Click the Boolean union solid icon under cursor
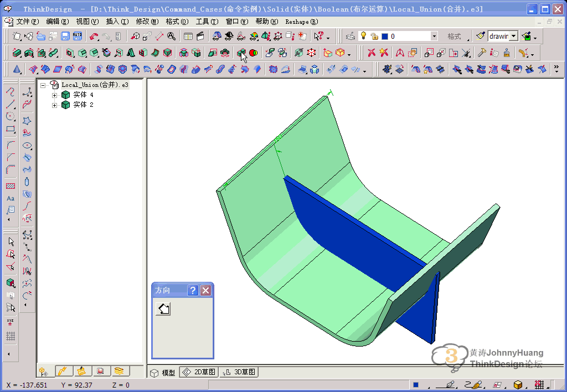567x392 pixels. click(241, 53)
